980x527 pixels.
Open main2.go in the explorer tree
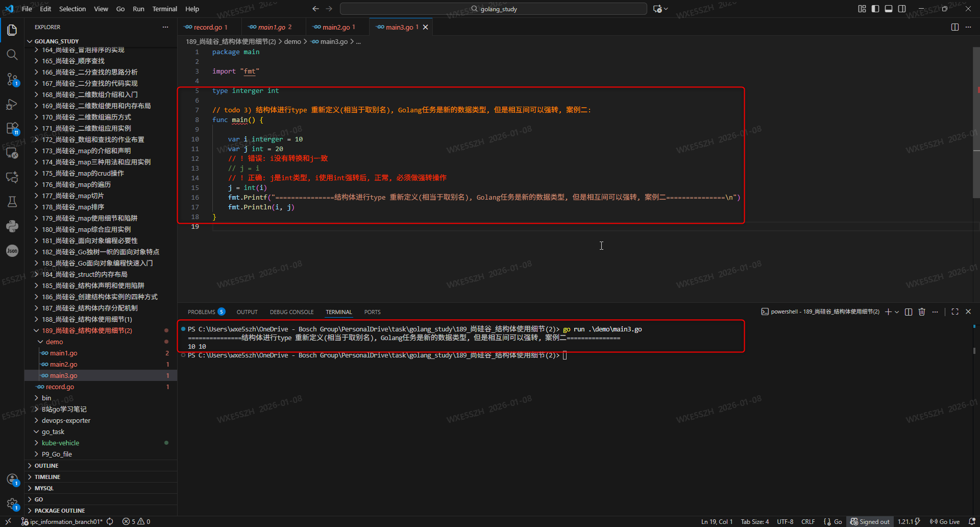click(x=101, y=364)
